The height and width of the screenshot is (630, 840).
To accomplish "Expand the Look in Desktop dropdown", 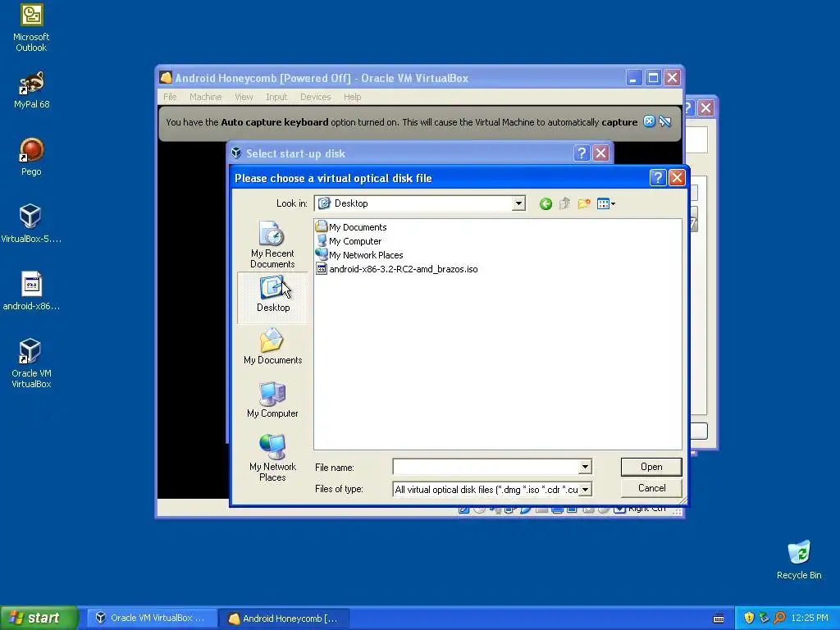I will 518,203.
